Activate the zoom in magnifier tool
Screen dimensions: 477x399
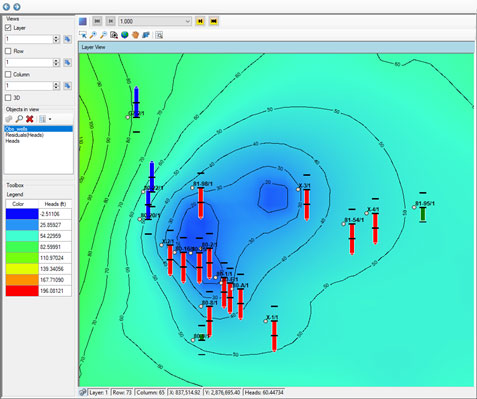click(x=93, y=35)
